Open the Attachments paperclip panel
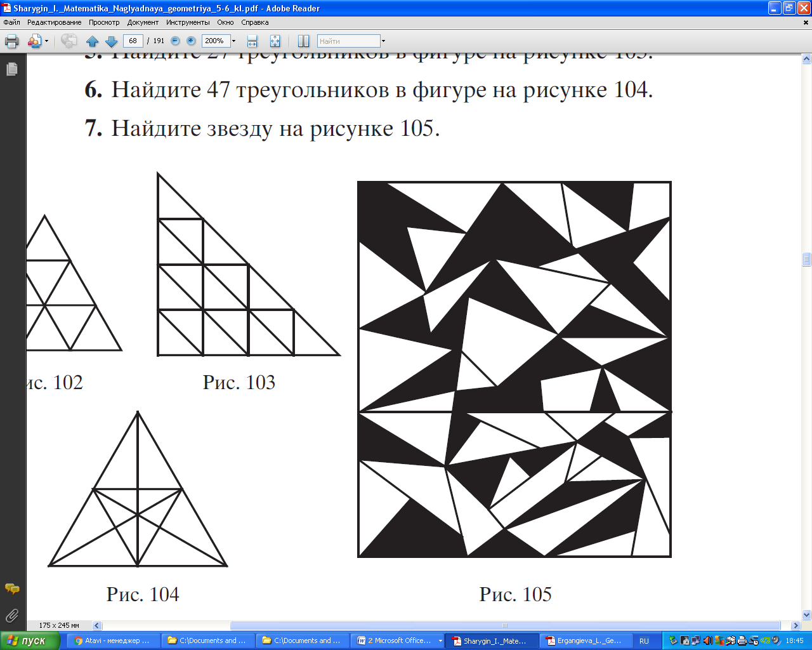The height and width of the screenshot is (650, 812). pyautogui.click(x=11, y=615)
